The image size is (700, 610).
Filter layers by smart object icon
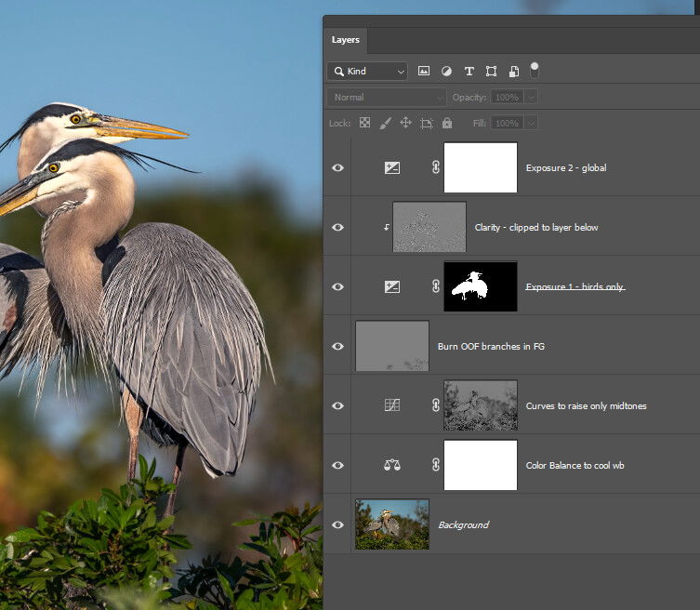514,71
